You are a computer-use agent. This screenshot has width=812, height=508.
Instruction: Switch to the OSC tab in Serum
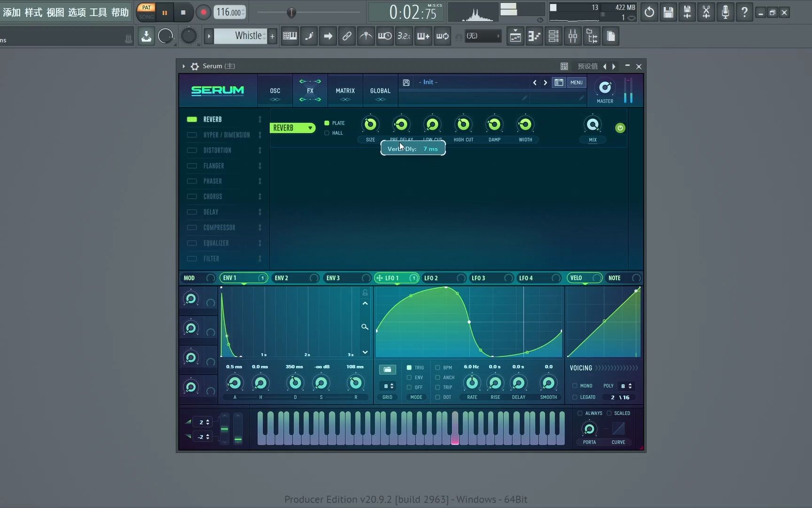pyautogui.click(x=275, y=91)
